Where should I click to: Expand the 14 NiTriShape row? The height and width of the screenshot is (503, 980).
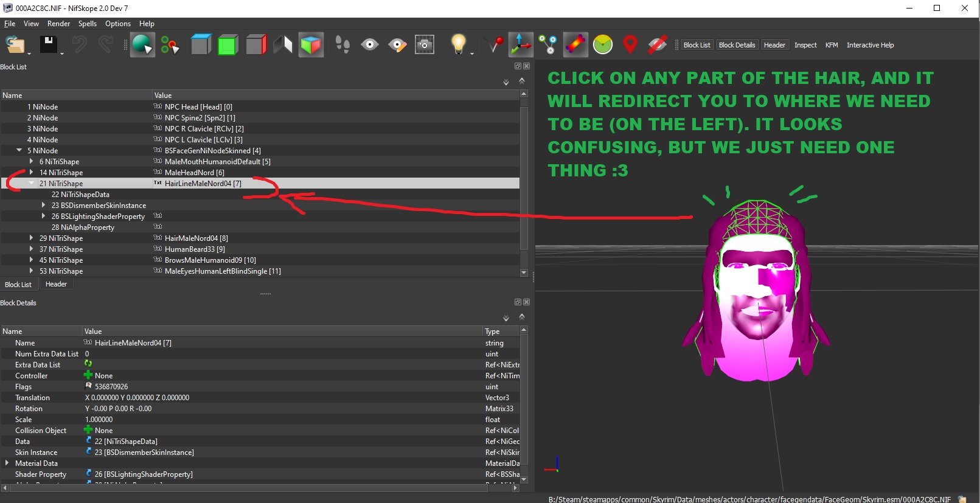(x=31, y=172)
